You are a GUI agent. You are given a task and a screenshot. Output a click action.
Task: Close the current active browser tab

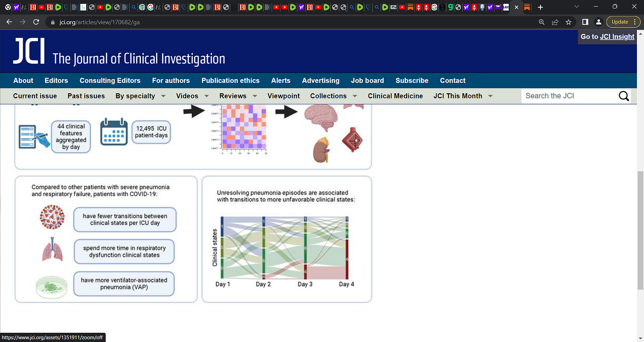(516, 7)
